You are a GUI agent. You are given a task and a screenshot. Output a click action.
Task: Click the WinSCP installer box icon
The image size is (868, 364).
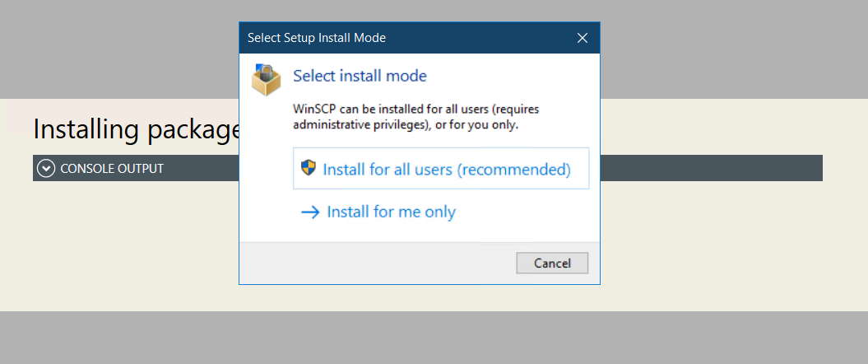coord(267,80)
